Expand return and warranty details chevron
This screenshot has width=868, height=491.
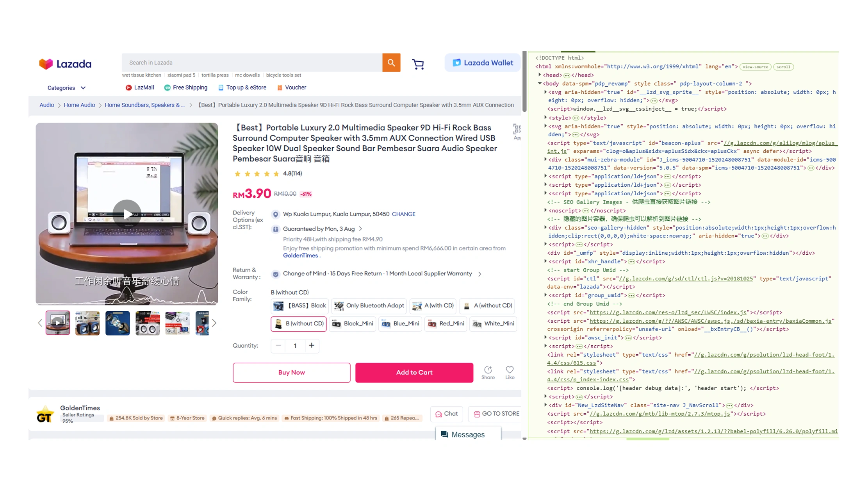[479, 274]
